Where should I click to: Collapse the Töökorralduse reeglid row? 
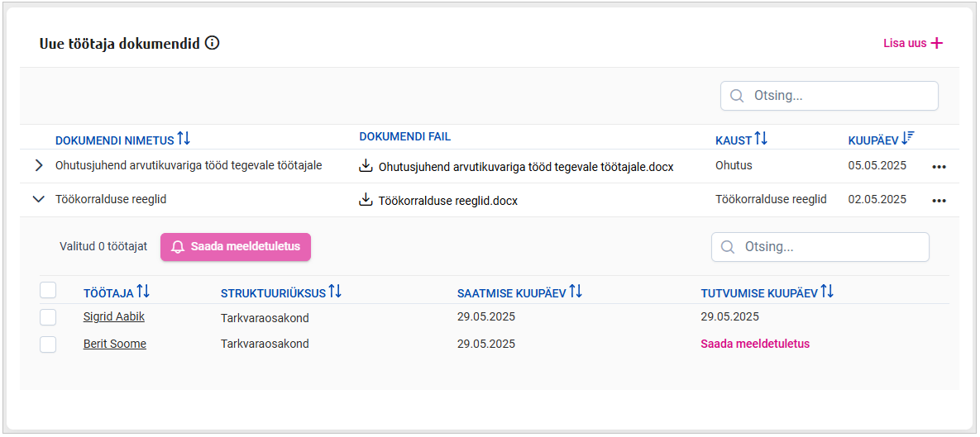click(x=38, y=199)
